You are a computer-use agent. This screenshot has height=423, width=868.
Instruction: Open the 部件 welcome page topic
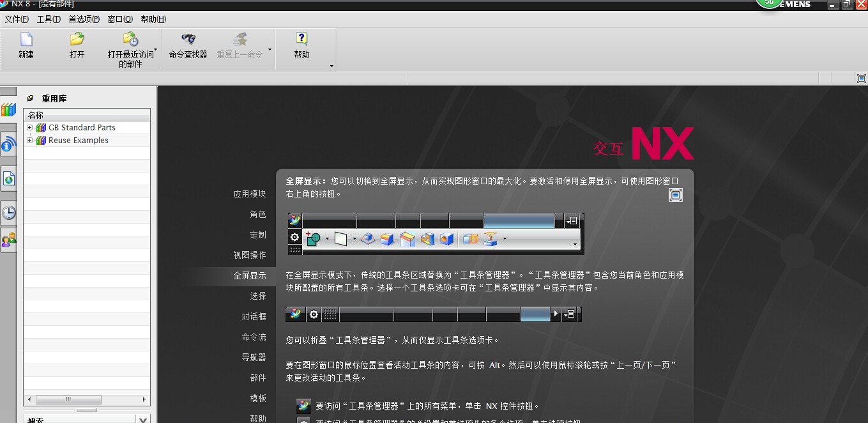click(258, 378)
